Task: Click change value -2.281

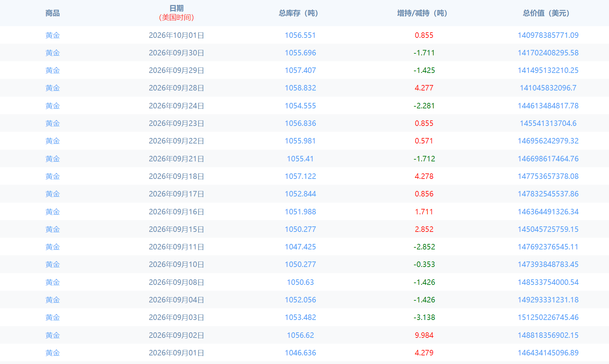Action: click(424, 106)
